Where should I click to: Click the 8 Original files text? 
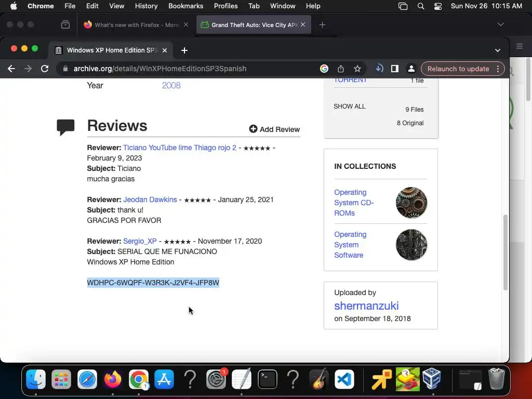[410, 123]
